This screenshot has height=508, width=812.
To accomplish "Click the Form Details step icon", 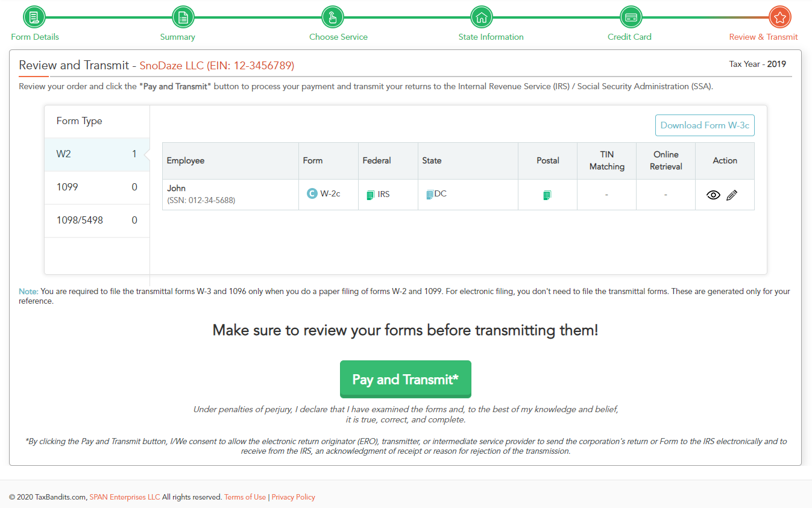I will point(34,17).
